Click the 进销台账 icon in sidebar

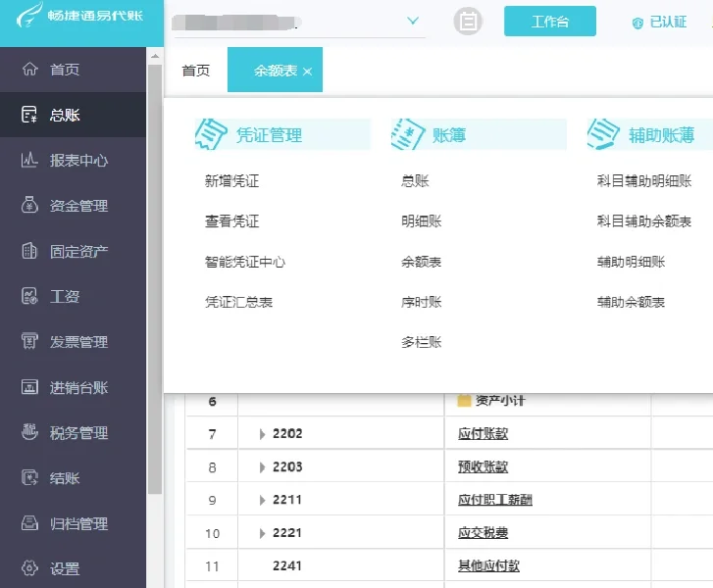tap(29, 387)
